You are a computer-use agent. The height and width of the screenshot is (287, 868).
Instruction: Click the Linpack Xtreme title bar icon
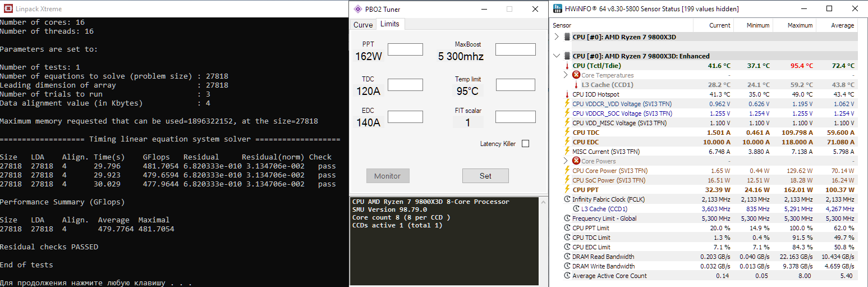click(x=8, y=9)
